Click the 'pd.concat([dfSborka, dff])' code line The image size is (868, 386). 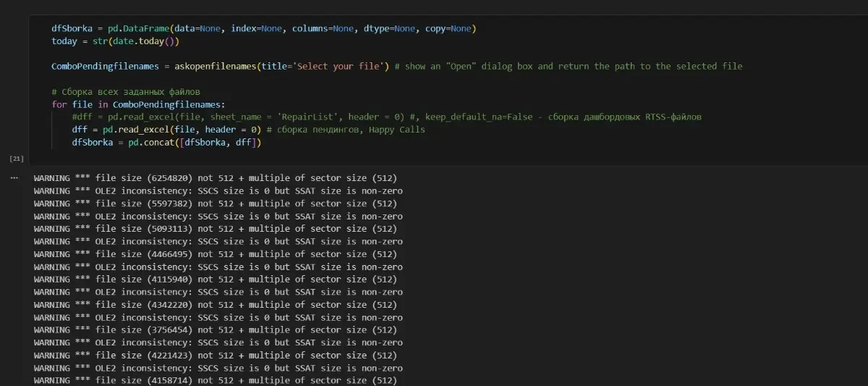pos(166,143)
